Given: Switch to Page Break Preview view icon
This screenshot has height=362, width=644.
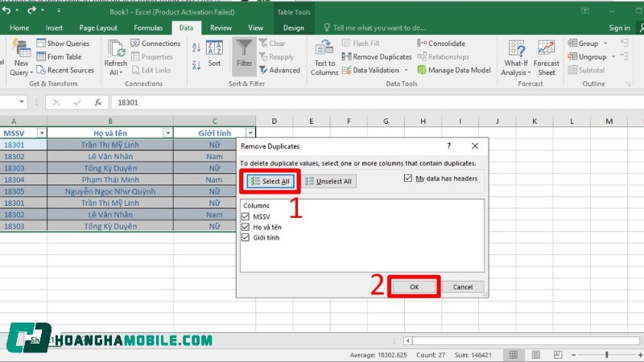Looking at the screenshot, I should pyautogui.click(x=558, y=355).
